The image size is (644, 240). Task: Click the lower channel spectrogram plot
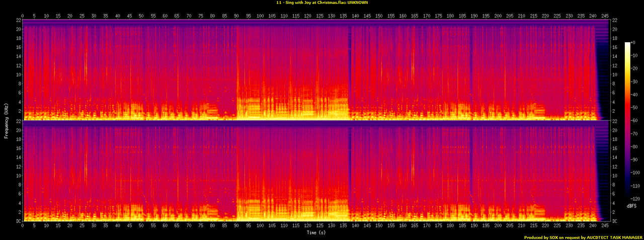[x=315, y=171]
